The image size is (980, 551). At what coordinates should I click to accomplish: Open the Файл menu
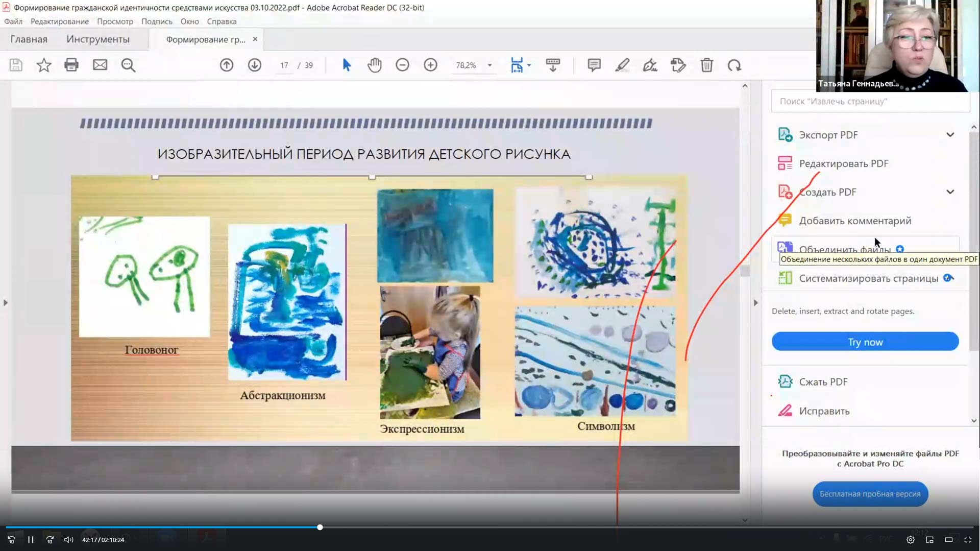pos(13,21)
